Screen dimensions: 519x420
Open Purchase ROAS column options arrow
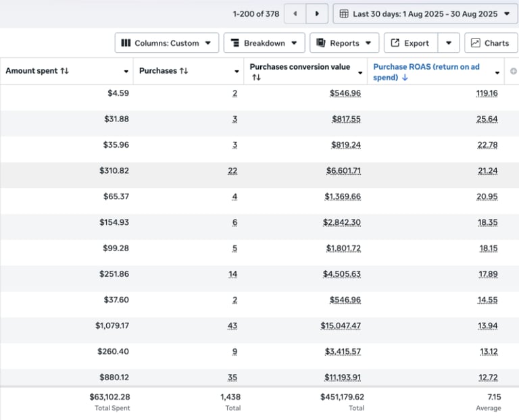498,72
